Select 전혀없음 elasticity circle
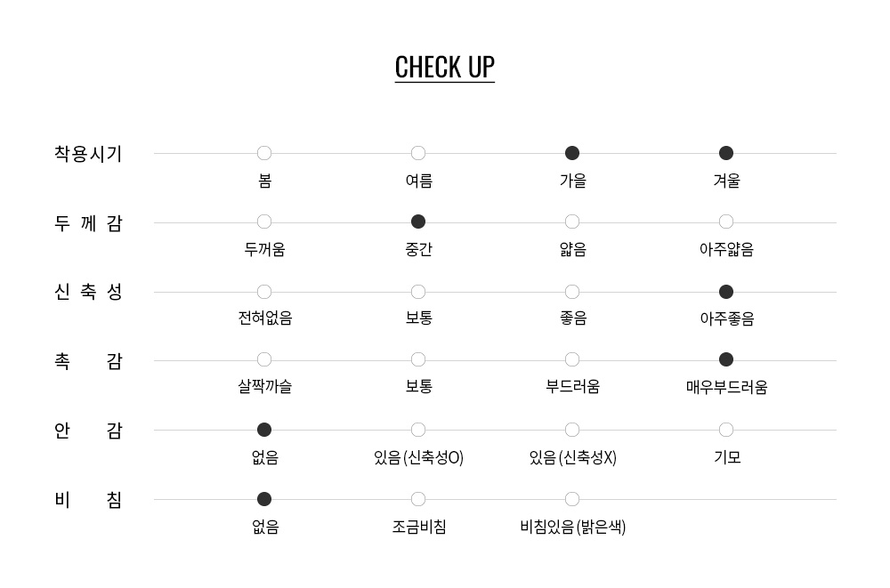890x588 pixels. point(264,292)
